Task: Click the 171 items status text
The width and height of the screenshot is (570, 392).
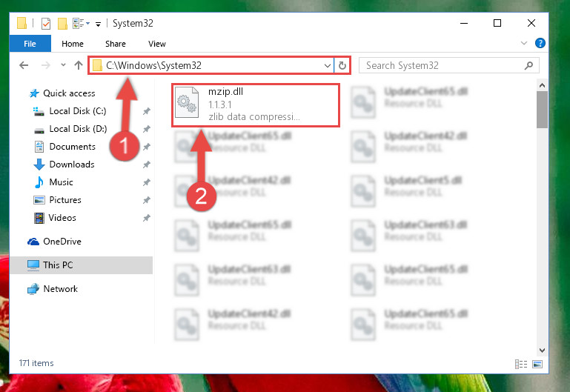Action: [x=36, y=363]
